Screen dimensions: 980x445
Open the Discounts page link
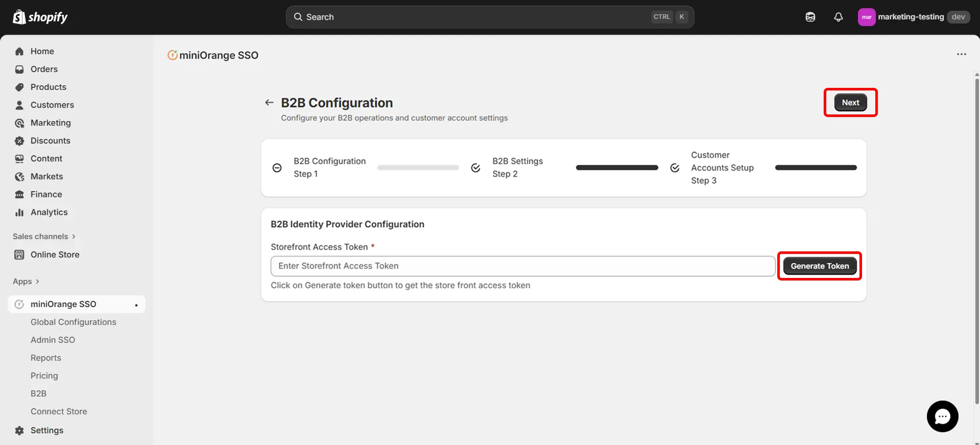tap(51, 140)
